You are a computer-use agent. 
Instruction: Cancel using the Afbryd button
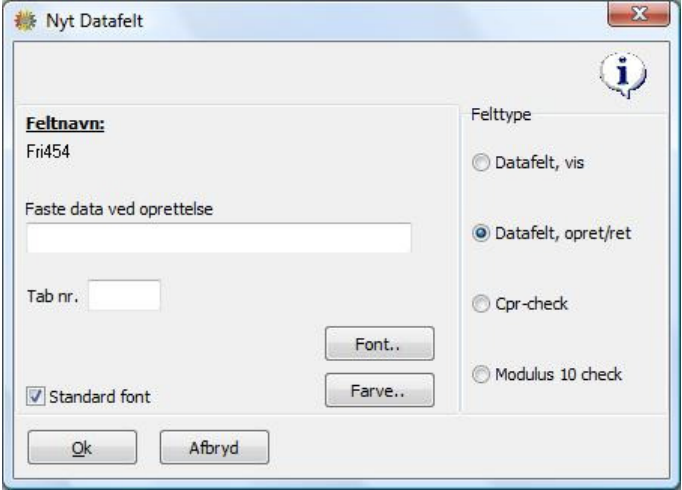[x=214, y=447]
